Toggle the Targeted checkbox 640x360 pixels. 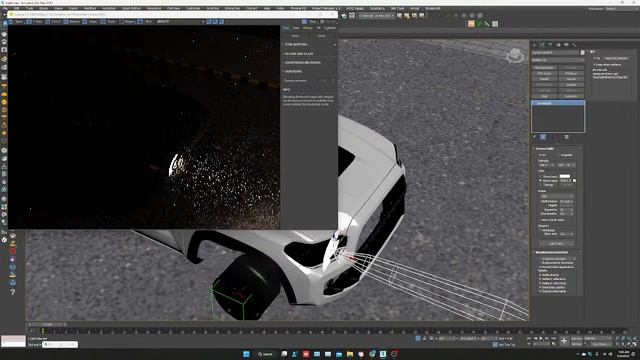(x=559, y=155)
